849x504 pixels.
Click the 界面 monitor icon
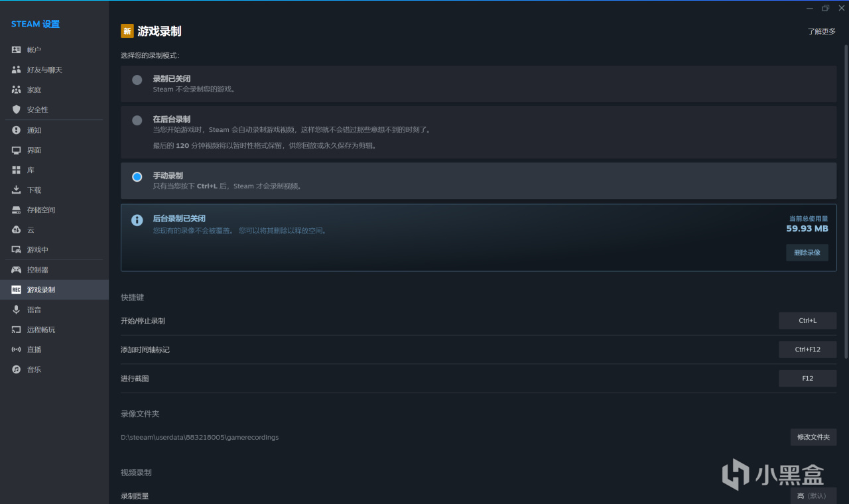tap(17, 151)
